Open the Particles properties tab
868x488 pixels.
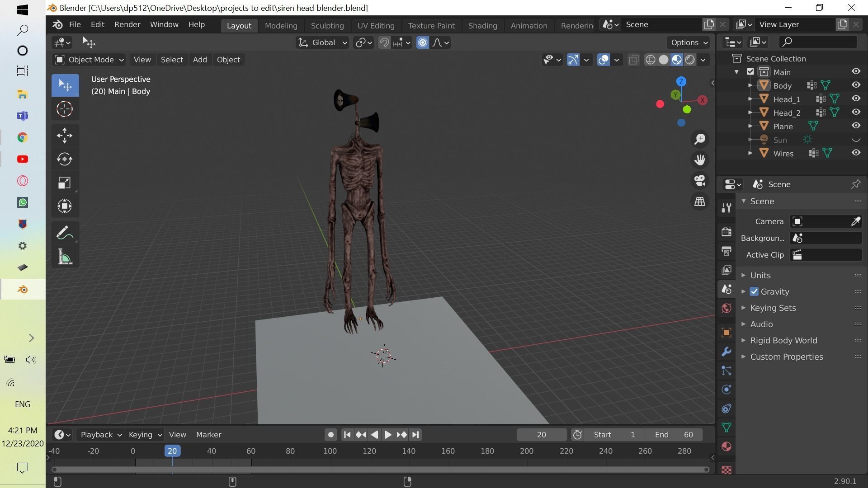(x=726, y=371)
